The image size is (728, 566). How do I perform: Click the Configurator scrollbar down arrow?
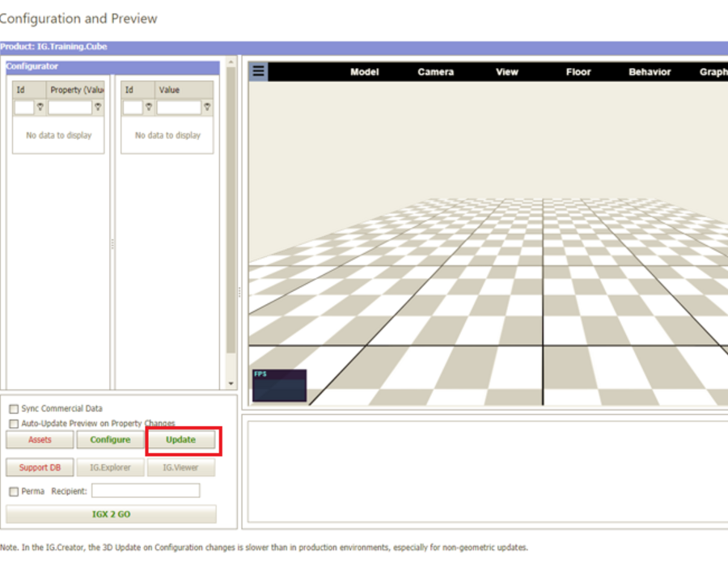tap(231, 384)
